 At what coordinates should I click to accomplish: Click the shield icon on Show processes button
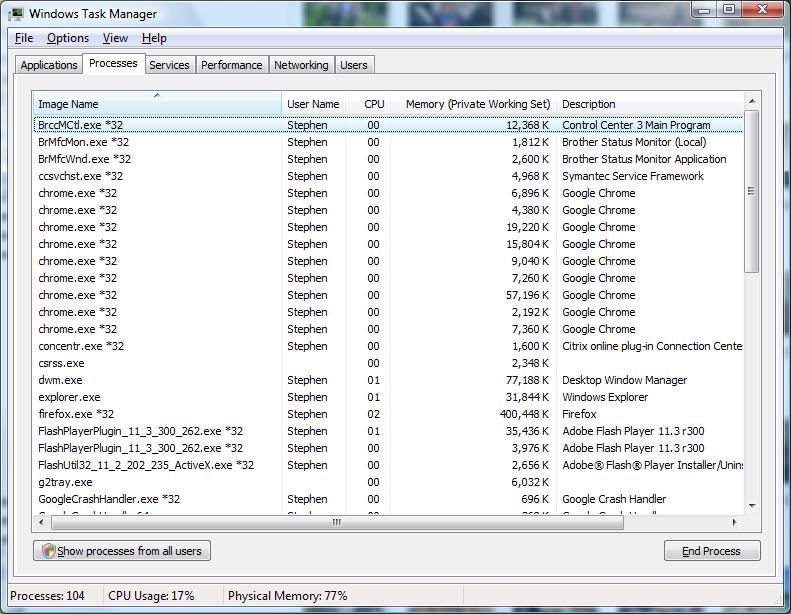point(48,551)
